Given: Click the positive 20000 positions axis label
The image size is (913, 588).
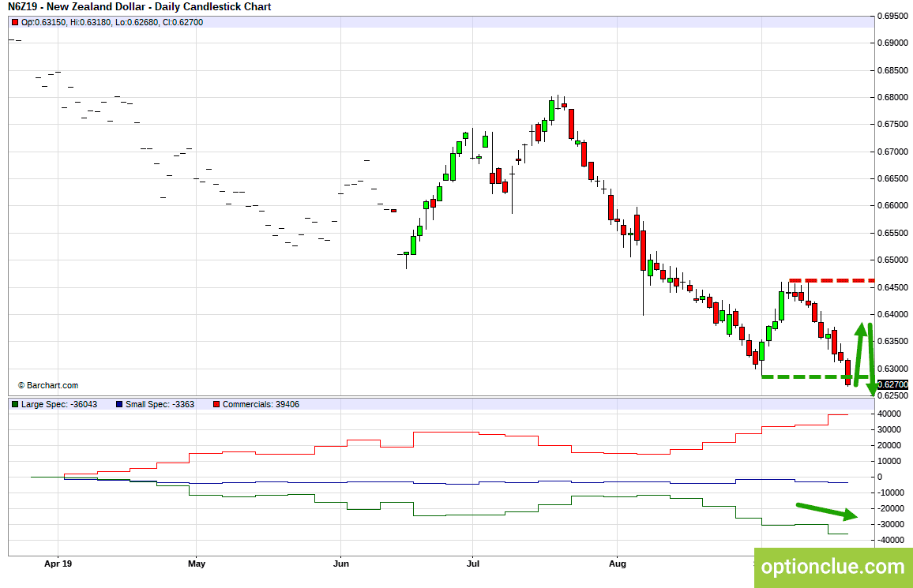Looking at the screenshot, I should point(888,445).
